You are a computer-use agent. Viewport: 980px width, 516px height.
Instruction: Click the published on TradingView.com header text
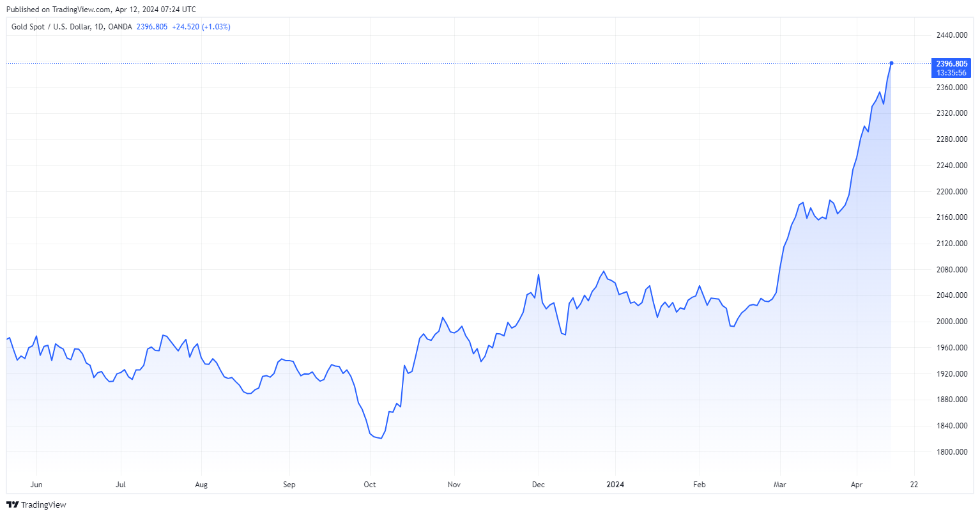pos(101,10)
